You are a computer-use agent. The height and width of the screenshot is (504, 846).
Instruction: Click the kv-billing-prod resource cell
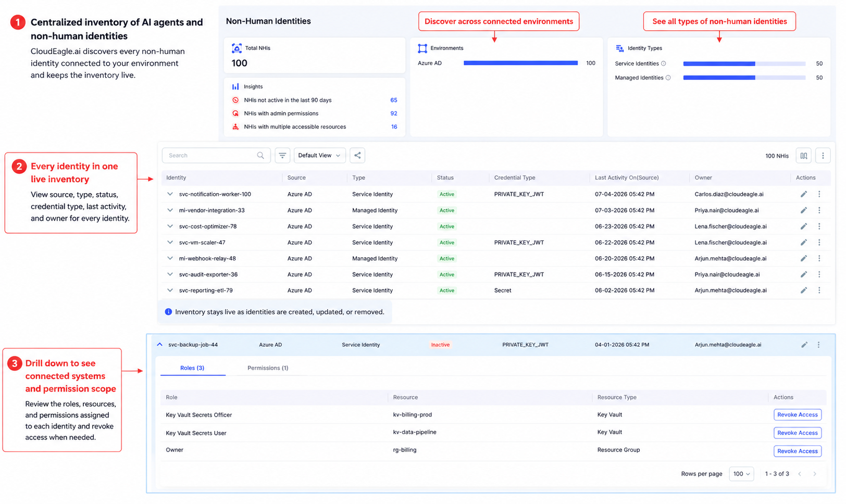[412, 415]
